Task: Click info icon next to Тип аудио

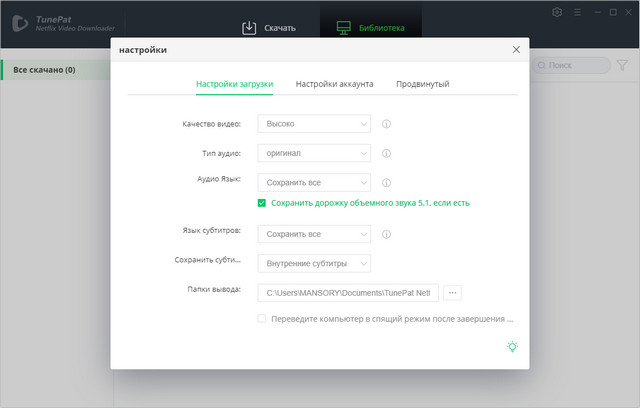Action: coord(386,153)
